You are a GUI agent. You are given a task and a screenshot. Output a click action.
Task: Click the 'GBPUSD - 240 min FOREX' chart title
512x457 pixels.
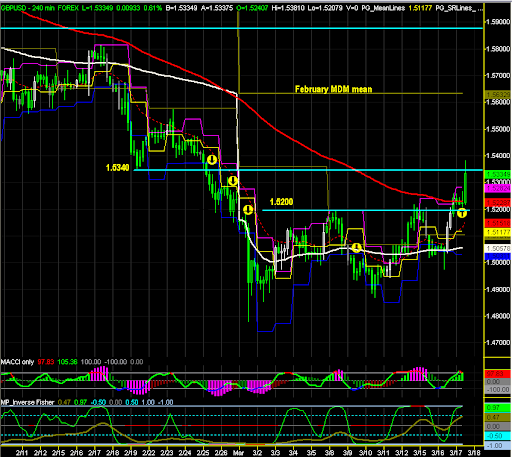(40, 8)
